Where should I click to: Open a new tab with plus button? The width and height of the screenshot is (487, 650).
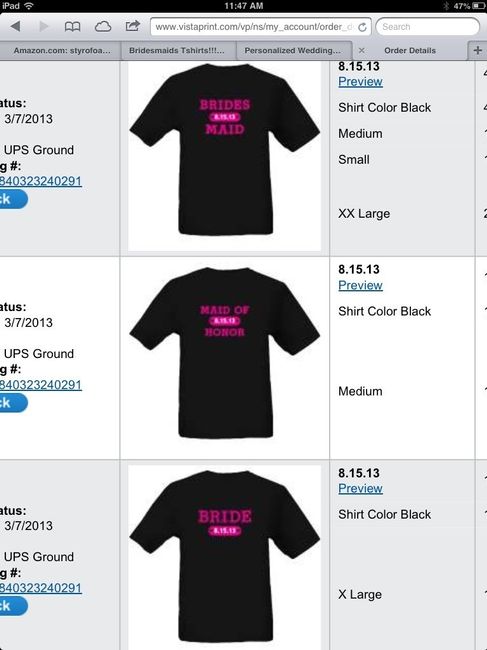(477, 50)
